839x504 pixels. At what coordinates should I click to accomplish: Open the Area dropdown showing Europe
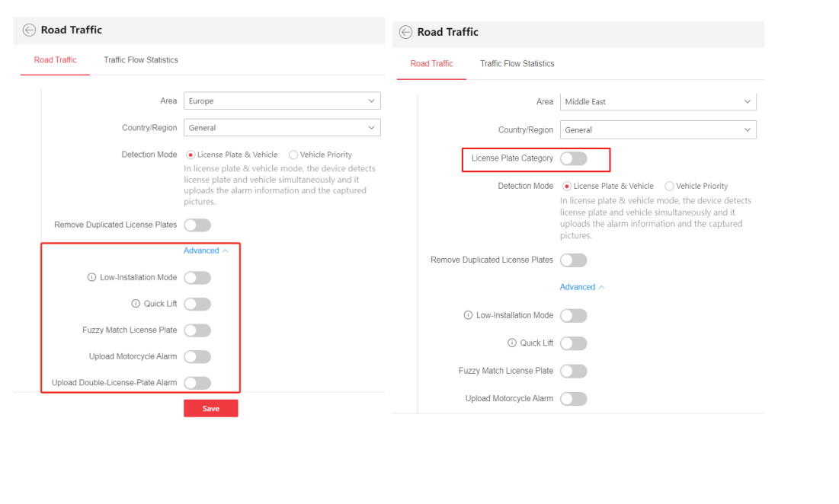pos(281,101)
